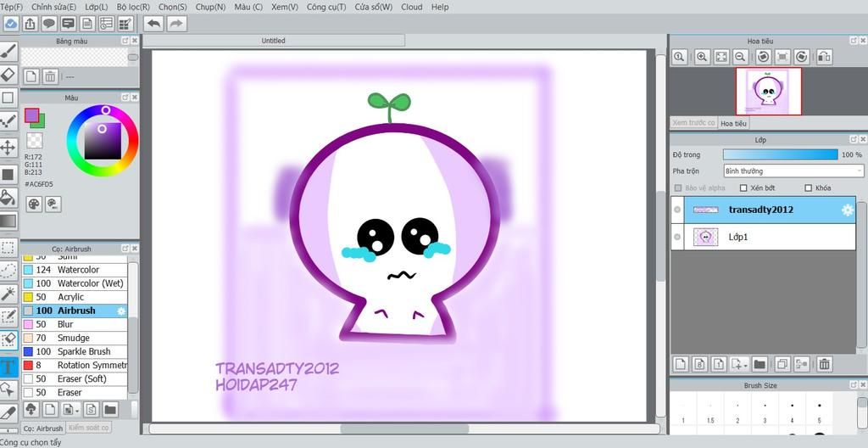Select the Gradient tool
This screenshot has width=868, height=448.
point(8,221)
